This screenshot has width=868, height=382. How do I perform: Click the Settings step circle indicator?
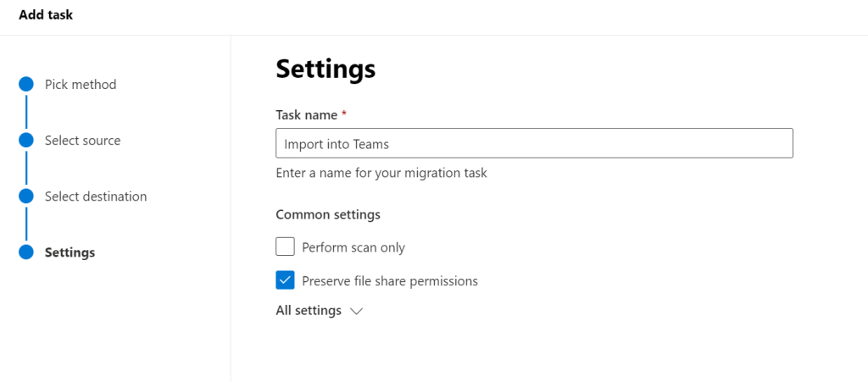[x=26, y=252]
